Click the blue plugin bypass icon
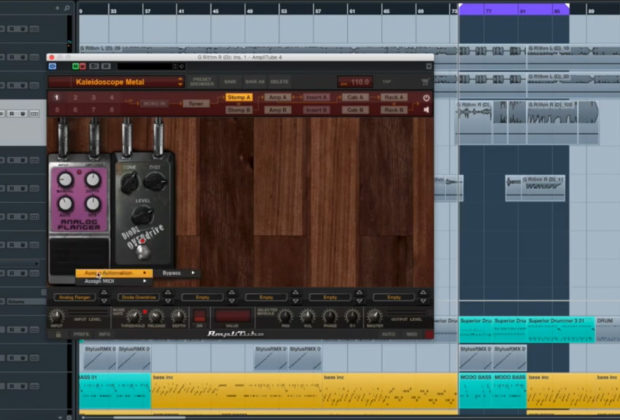 (x=53, y=66)
